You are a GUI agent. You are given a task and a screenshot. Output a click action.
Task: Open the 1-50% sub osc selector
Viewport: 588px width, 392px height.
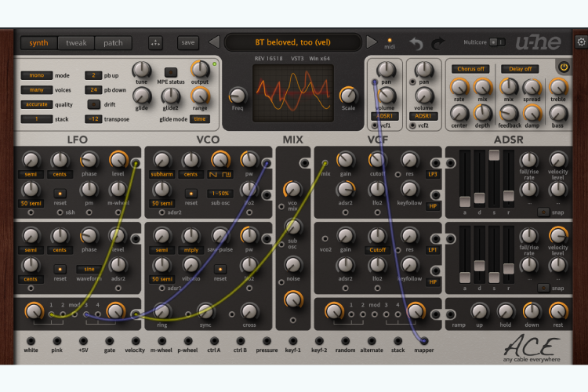coord(220,194)
